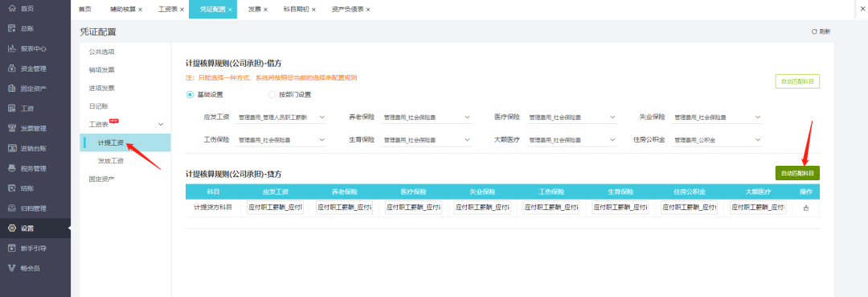Viewport: 868px width, 297px height.
Task: Select the 基础设置 radio button
Action: [x=190, y=95]
